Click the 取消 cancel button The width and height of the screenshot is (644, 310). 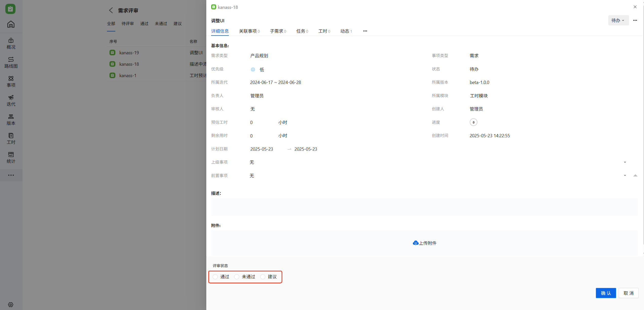628,293
